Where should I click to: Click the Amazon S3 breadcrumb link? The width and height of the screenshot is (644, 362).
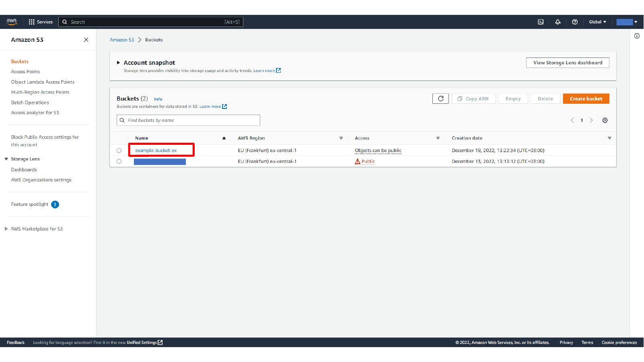point(122,40)
